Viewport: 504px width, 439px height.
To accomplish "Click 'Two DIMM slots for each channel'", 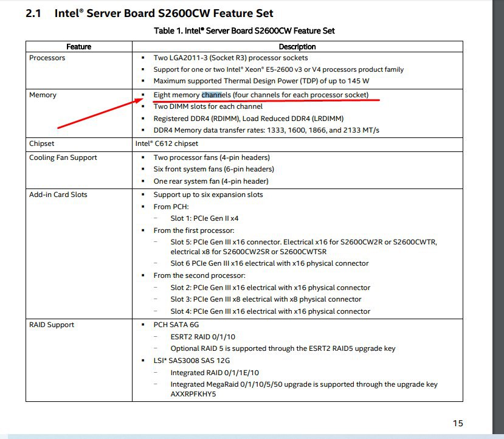I will coord(208,106).
